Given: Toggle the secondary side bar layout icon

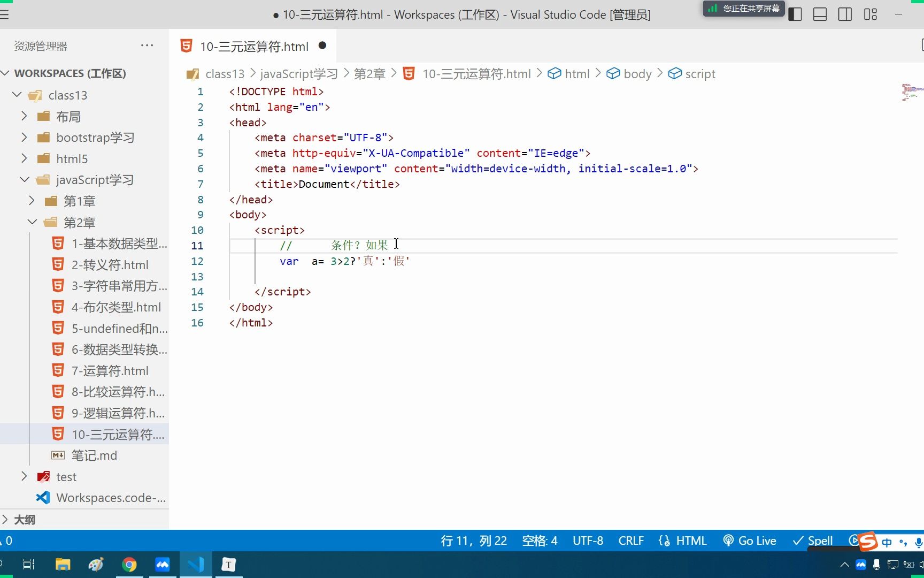Looking at the screenshot, I should click(845, 14).
